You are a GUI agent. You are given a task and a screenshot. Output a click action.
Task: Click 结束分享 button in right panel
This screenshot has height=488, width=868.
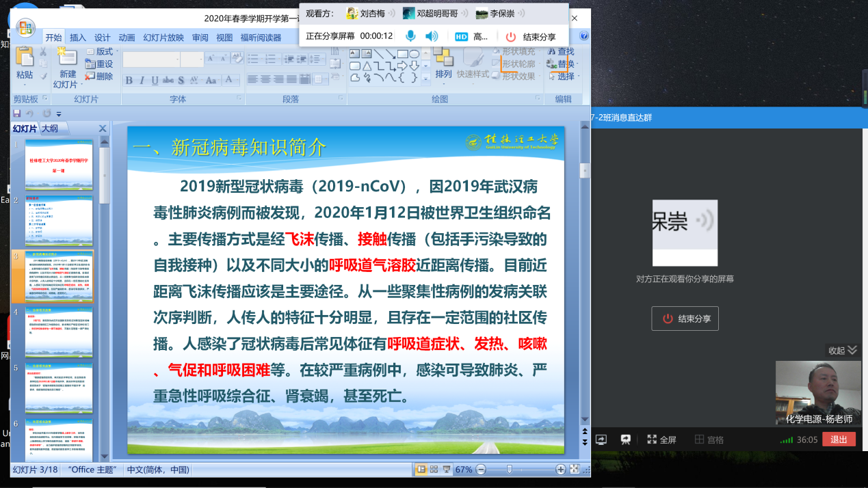coord(685,318)
